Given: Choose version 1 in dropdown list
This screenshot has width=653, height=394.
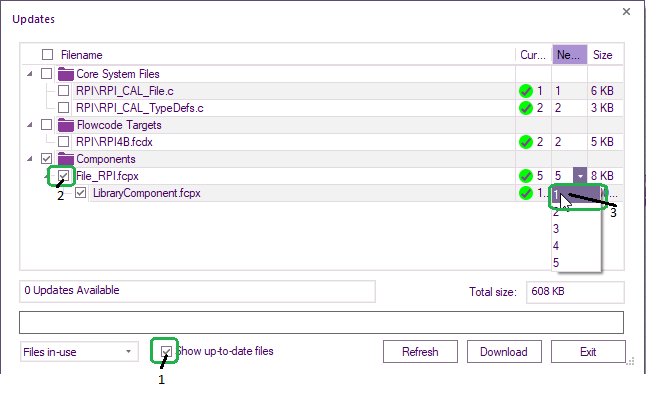Looking at the screenshot, I should tap(576, 195).
